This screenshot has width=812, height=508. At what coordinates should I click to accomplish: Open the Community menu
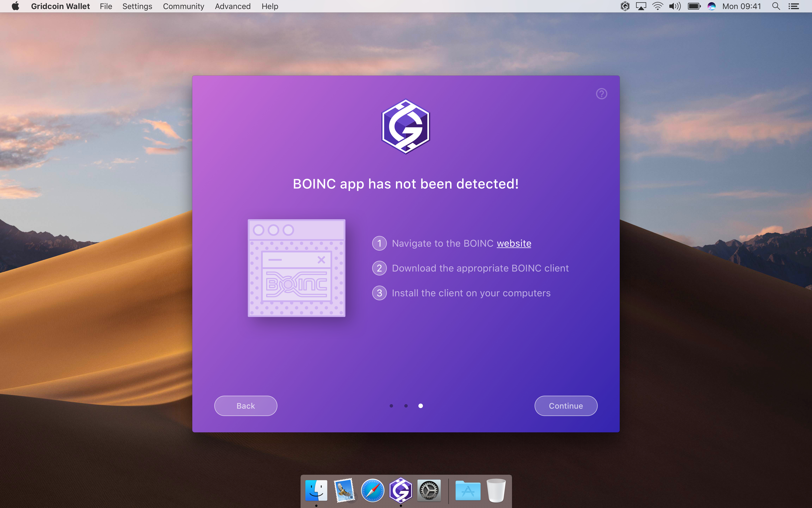(x=183, y=6)
